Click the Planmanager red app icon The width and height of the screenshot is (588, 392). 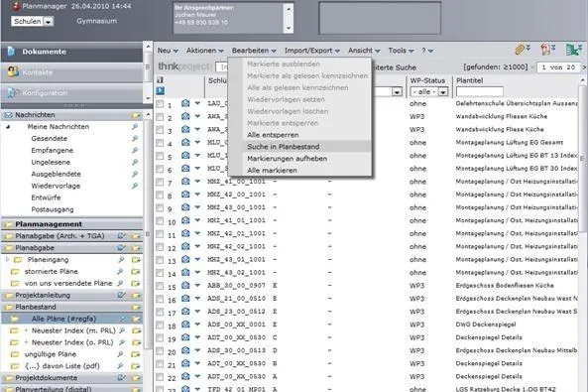(x=16, y=6)
